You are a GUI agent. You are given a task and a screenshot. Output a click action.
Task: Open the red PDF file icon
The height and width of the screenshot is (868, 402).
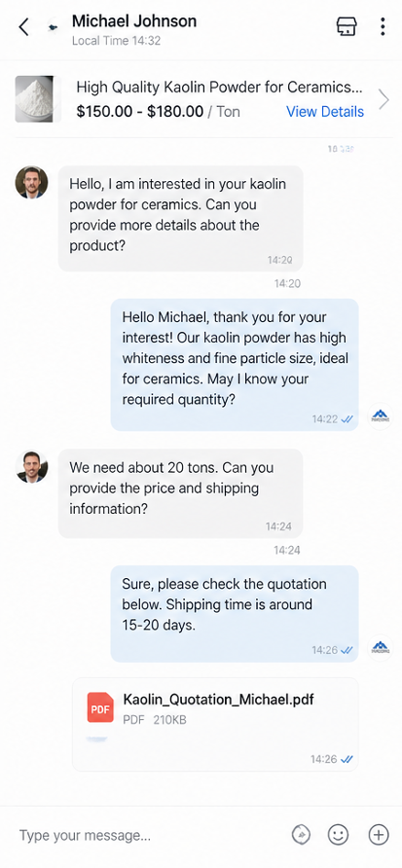[100, 706]
